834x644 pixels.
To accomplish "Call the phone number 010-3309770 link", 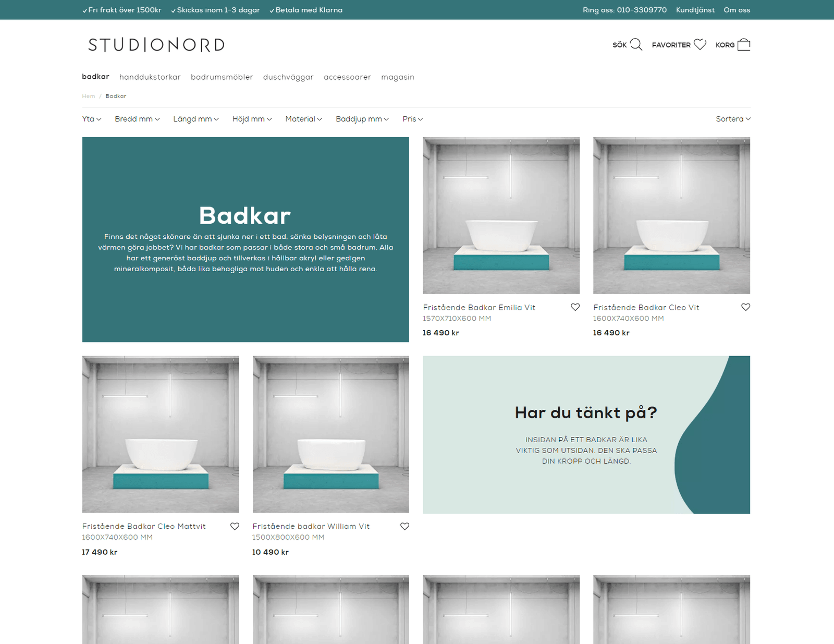I will 624,10.
